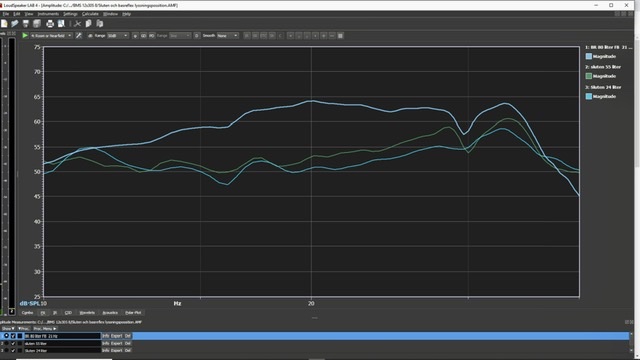Click the Save icon in toolbar

(x=26, y=24)
